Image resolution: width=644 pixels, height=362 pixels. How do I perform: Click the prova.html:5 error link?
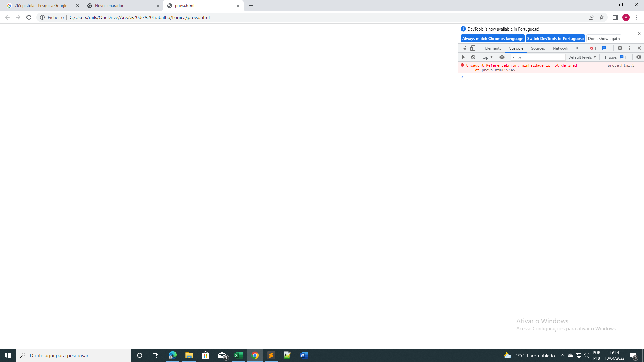[x=621, y=65]
